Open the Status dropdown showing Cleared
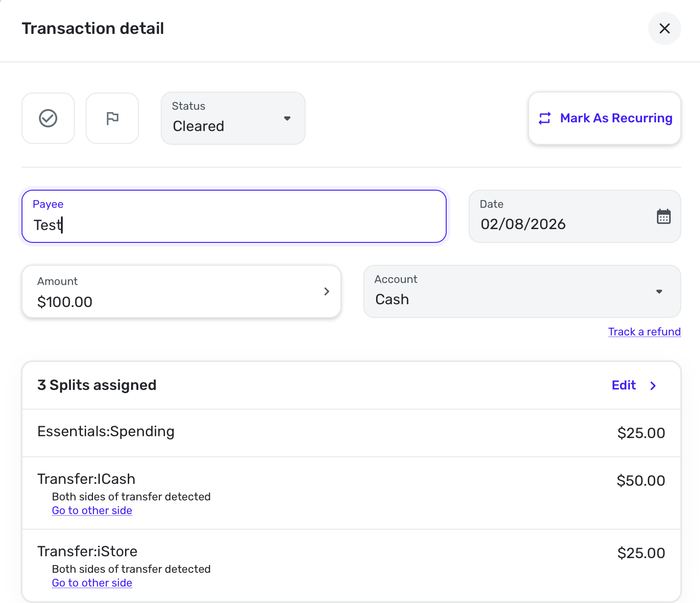Viewport: 700px width, 603px height. point(233,118)
